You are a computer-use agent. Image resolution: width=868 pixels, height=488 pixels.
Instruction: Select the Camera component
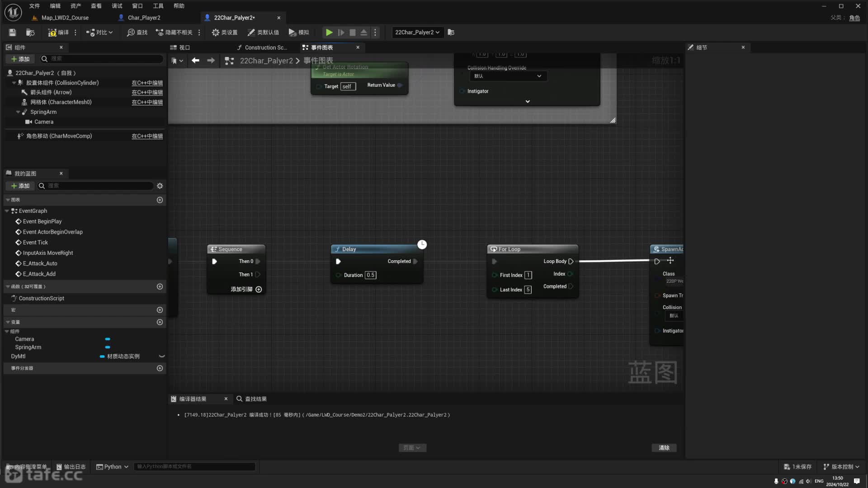[x=44, y=122]
